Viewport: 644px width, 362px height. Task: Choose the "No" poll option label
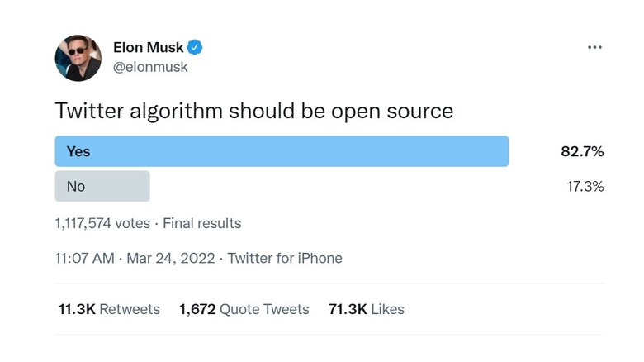(76, 186)
